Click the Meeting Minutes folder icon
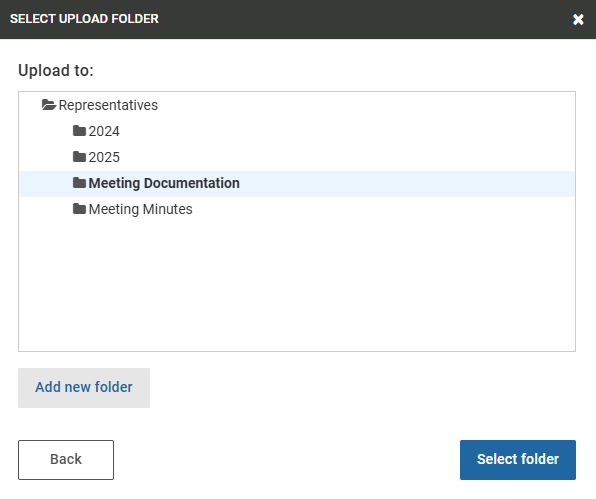Screen dimensions: 596x499 click(x=79, y=209)
